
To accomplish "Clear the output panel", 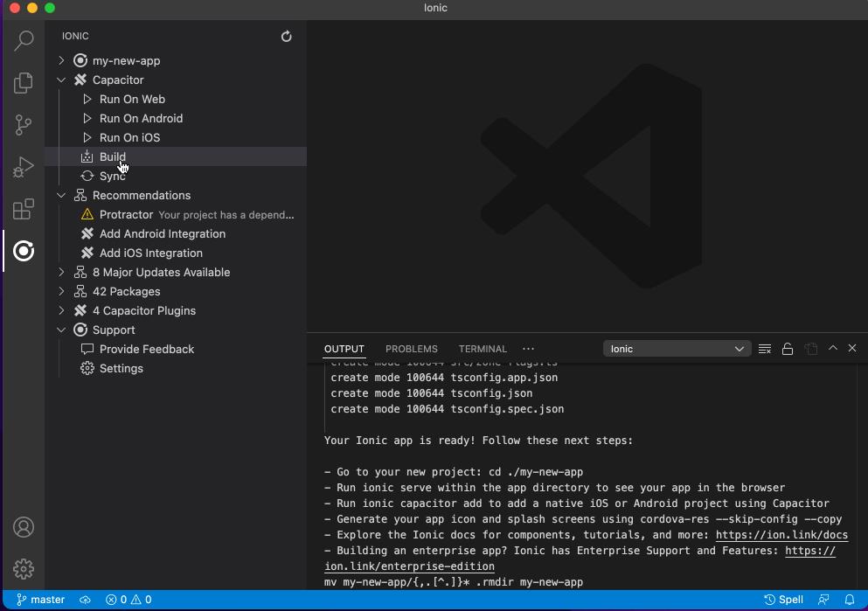I will point(765,349).
